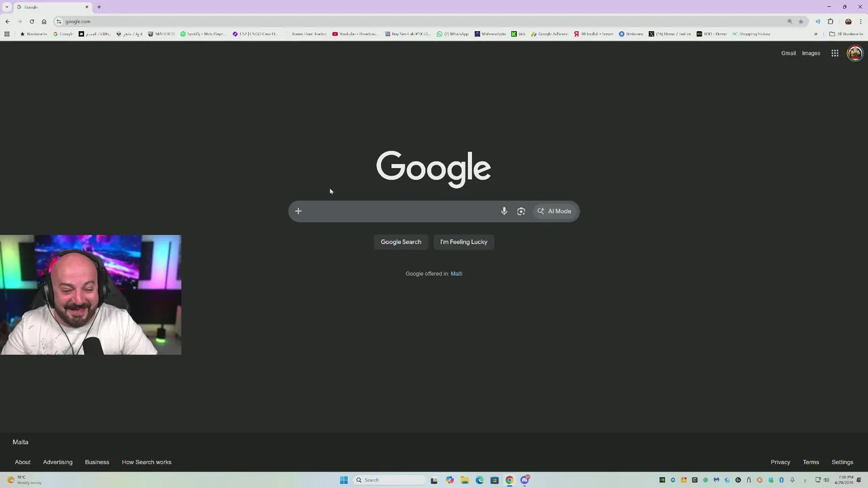Viewport: 868px width, 488px height.
Task: Click the zoom magnifier icon in address bar
Action: click(x=789, y=21)
